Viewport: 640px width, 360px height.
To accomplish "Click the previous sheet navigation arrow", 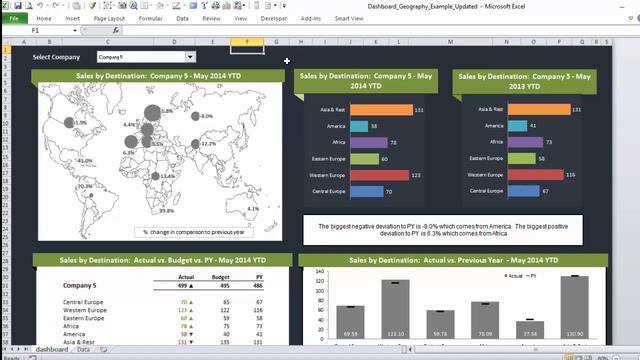I will 12,349.
